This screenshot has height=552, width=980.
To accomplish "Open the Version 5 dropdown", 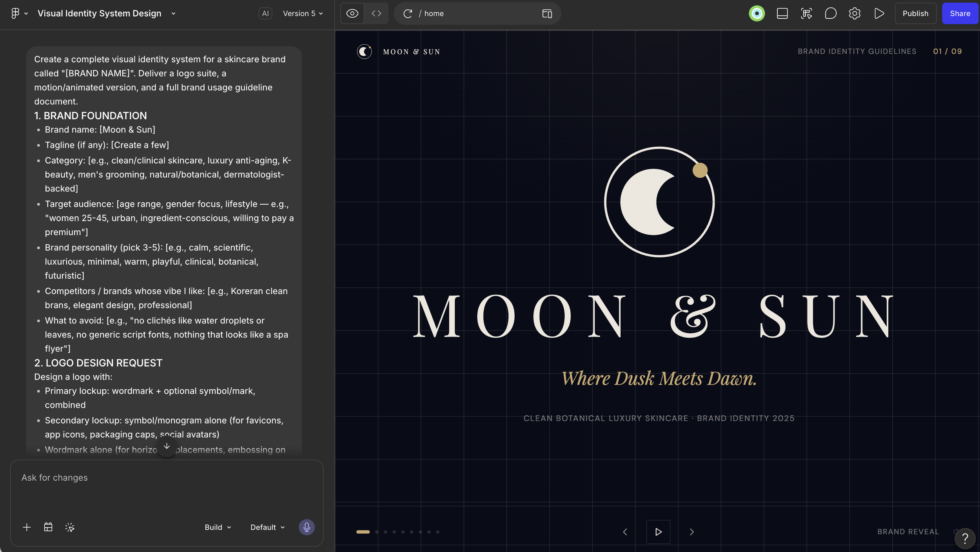I will point(303,13).
